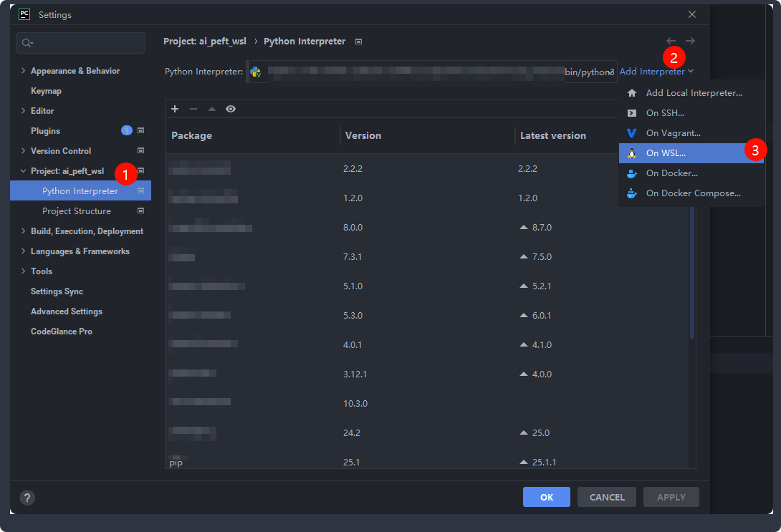Expand the Appearance & Behavior section
The width and height of the screenshot is (781, 532).
[23, 71]
